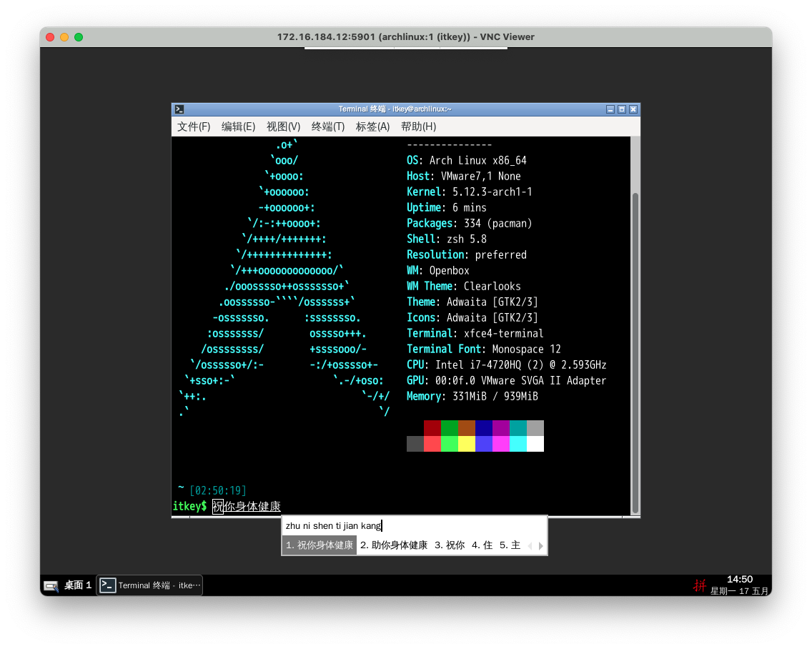Screen dimensions: 812x649
Task: Select candidate 2. 助你身体健康
Action: (x=394, y=545)
